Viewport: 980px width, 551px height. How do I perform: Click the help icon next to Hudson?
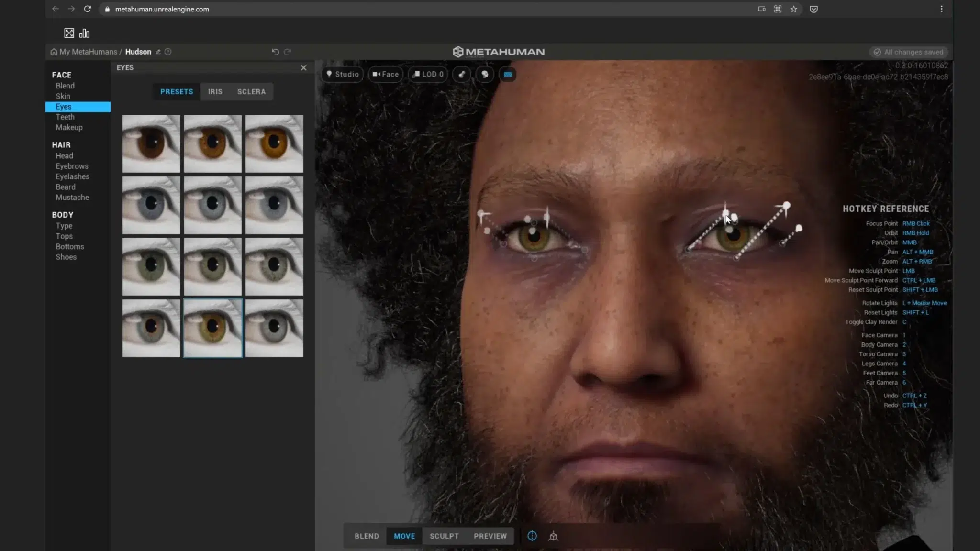(x=168, y=52)
